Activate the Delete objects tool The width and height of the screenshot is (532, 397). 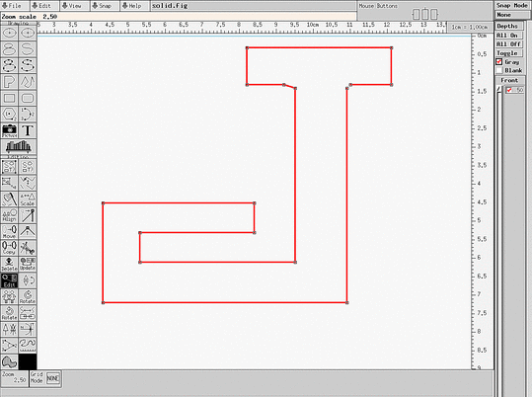pos(10,265)
